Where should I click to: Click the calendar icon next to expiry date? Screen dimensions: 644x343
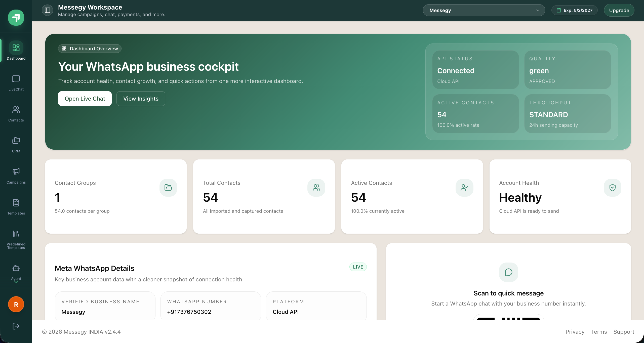coord(559,10)
